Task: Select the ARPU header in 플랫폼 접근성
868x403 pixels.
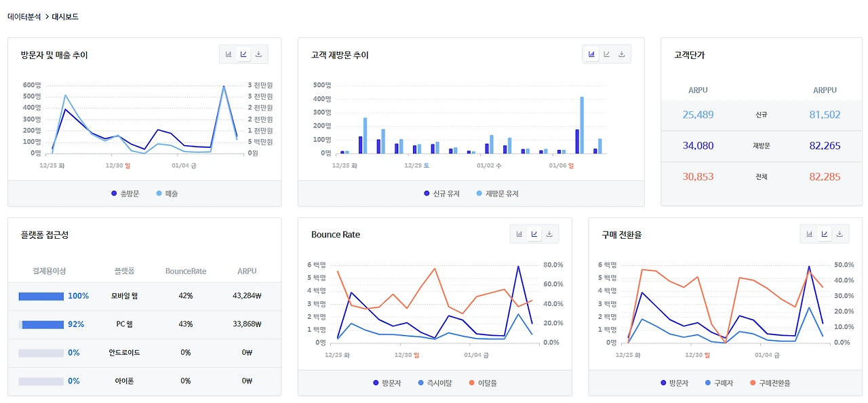Action: tap(247, 271)
